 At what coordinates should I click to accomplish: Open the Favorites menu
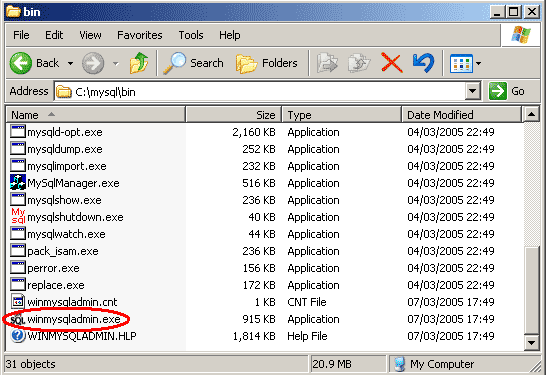[140, 35]
